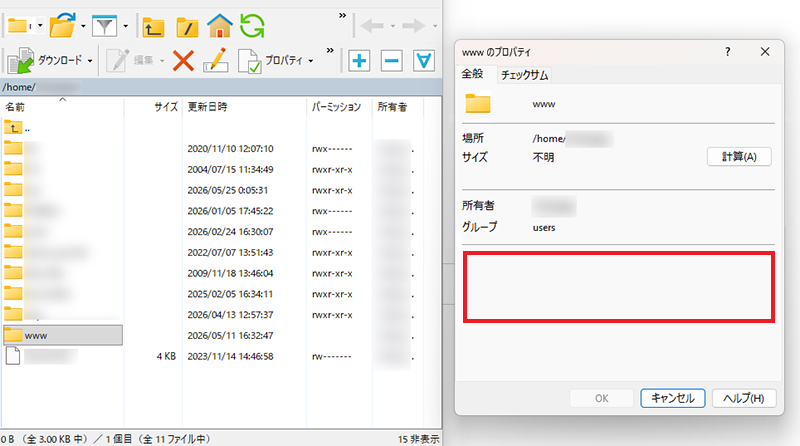Expand the back history dropdown
The height and width of the screenshot is (446, 800).
pos(393,26)
